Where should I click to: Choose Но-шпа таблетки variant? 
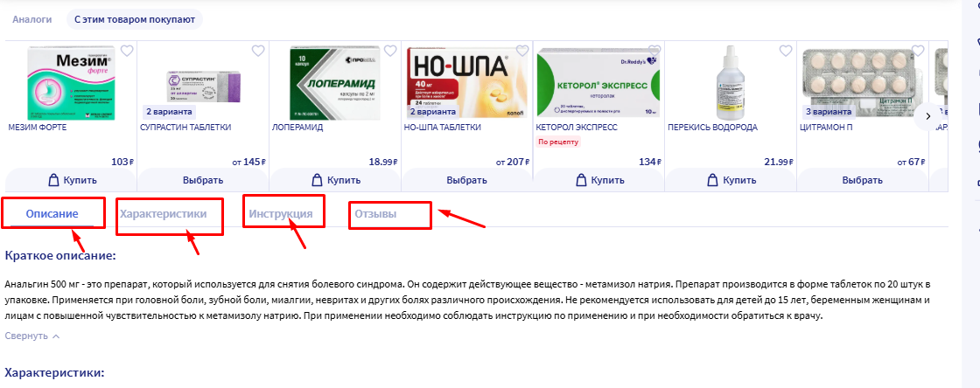pos(467,180)
